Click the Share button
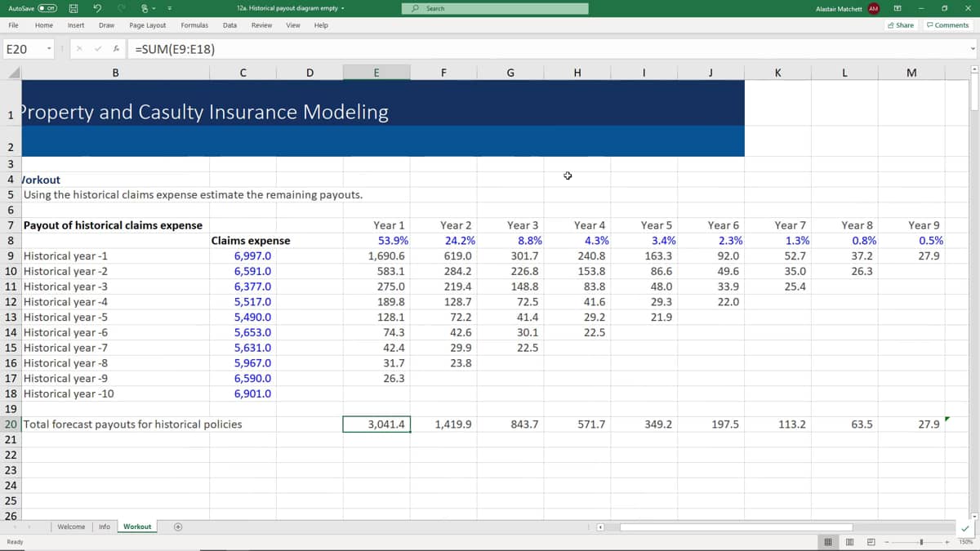Image resolution: width=980 pixels, height=551 pixels. point(901,25)
